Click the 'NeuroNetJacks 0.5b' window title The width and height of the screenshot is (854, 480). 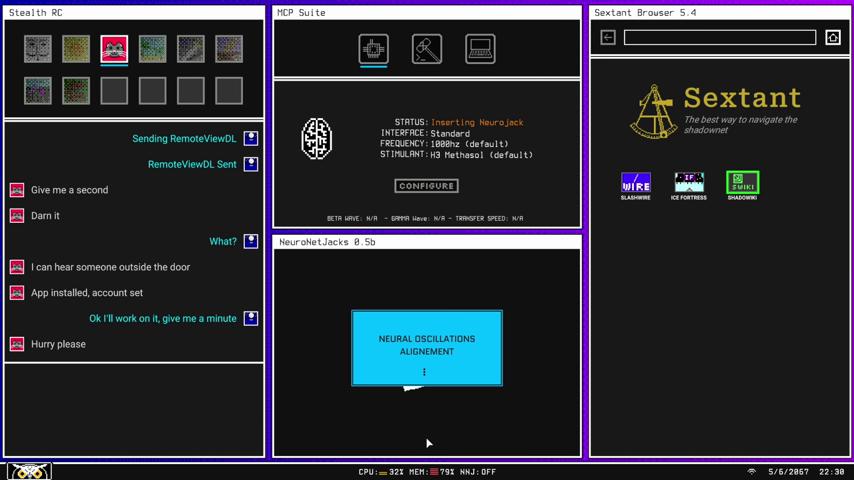tap(327, 242)
